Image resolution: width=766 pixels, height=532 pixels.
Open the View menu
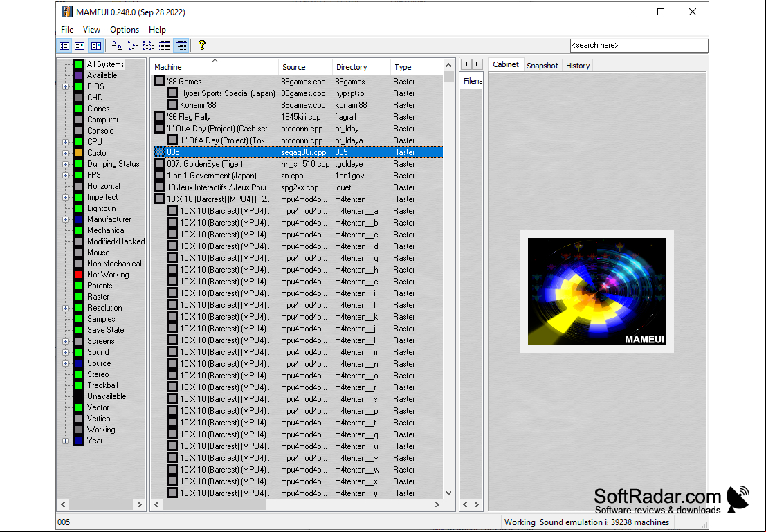coord(91,30)
